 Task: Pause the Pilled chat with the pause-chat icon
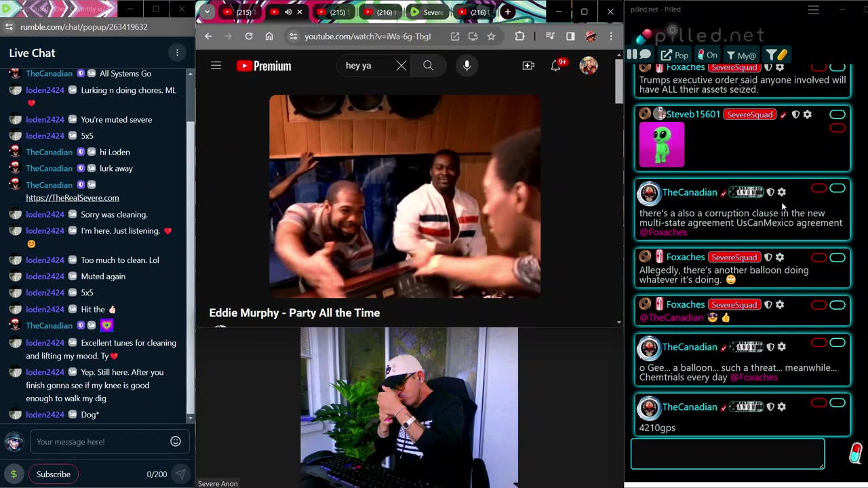click(x=639, y=55)
